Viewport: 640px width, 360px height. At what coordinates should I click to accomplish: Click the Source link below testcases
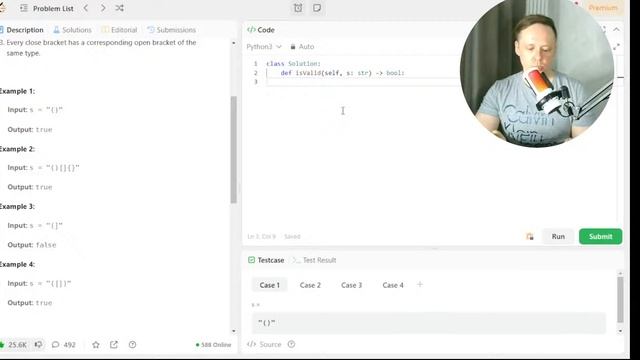tap(264, 344)
